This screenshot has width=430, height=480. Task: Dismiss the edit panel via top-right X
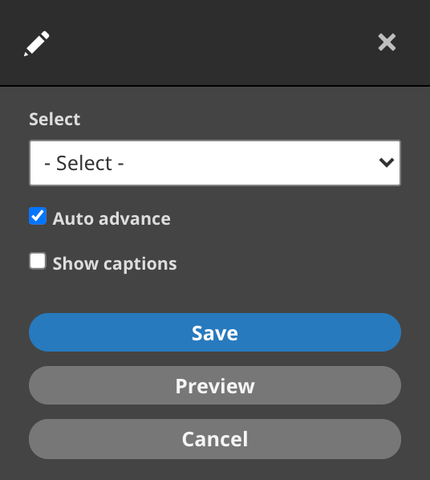pos(387,42)
